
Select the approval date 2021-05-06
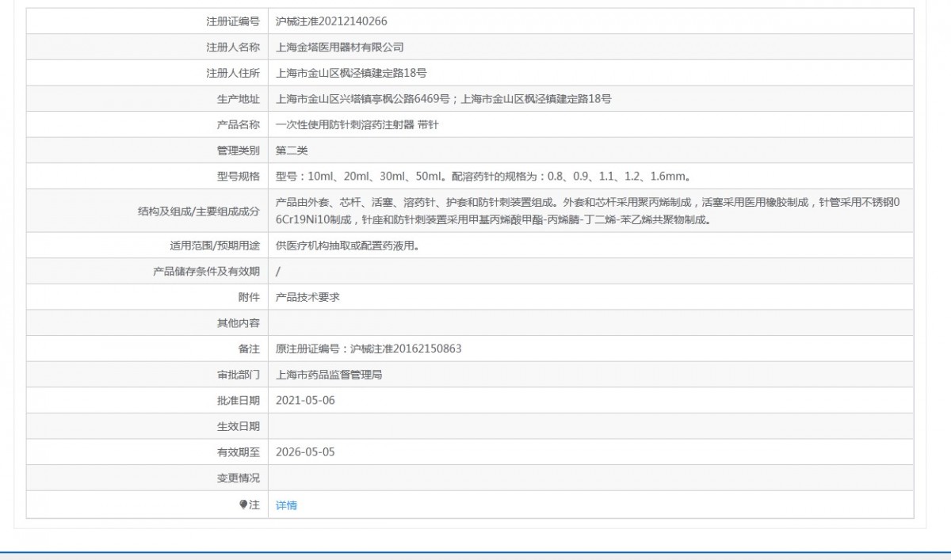tap(305, 400)
